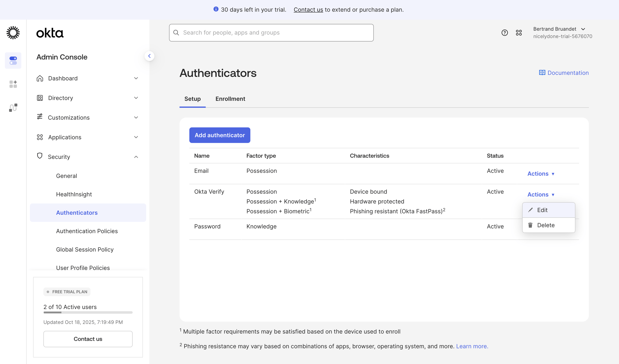Click the Admin Console heading

click(x=62, y=57)
